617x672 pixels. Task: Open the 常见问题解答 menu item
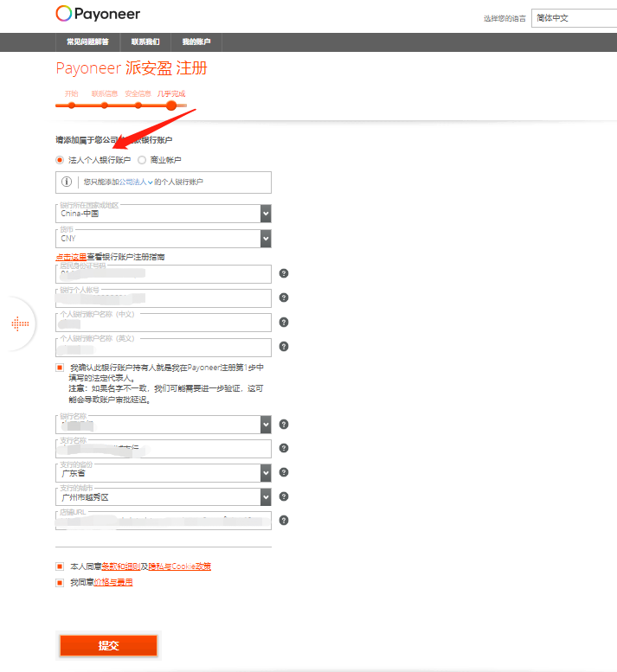click(x=87, y=42)
